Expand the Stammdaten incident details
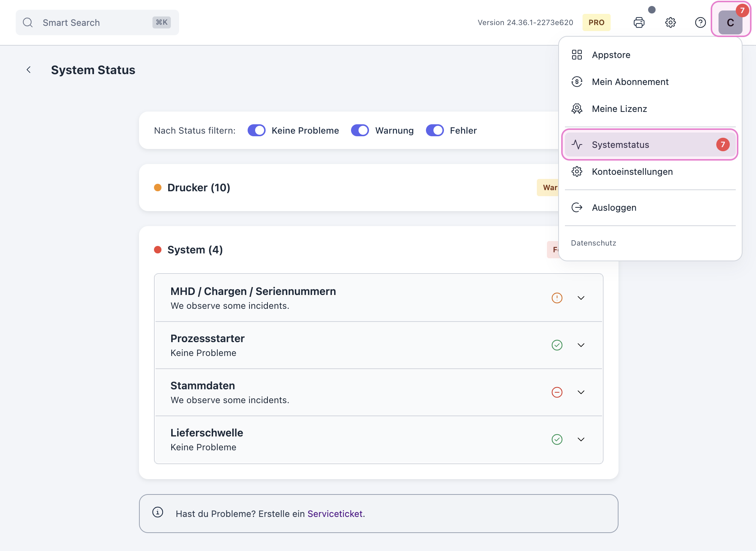 point(581,392)
